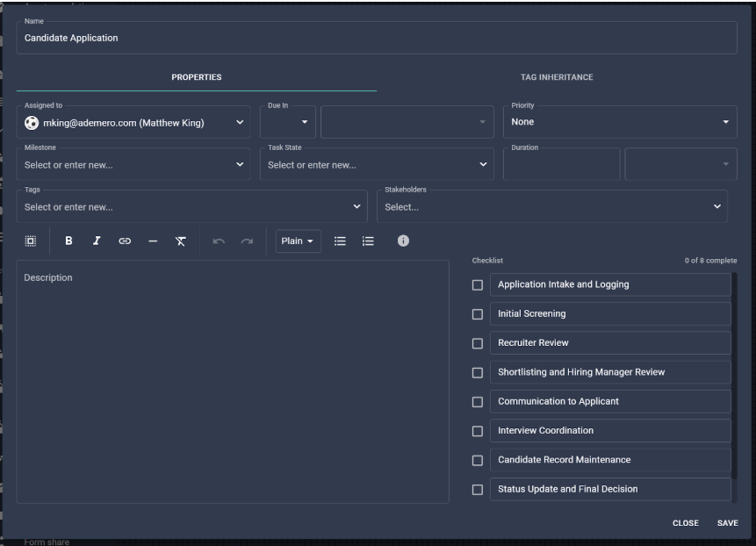The width and height of the screenshot is (756, 546).
Task: Mark Status Update and Final Decision complete
Action: (x=478, y=490)
